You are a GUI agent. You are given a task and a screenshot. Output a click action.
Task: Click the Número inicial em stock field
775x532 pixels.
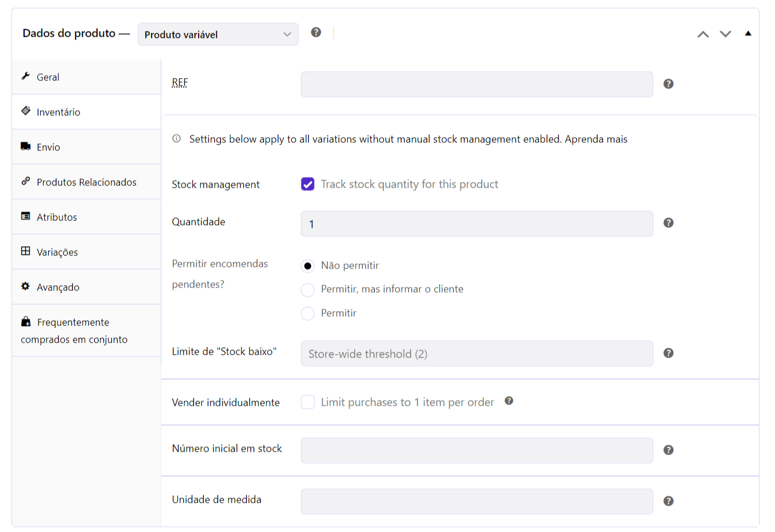[477, 451]
